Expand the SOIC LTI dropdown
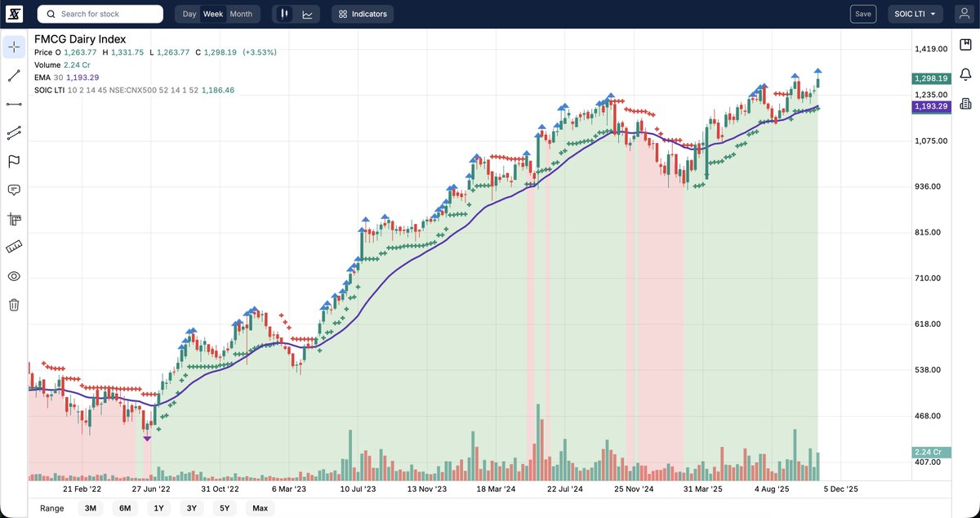 click(x=915, y=14)
